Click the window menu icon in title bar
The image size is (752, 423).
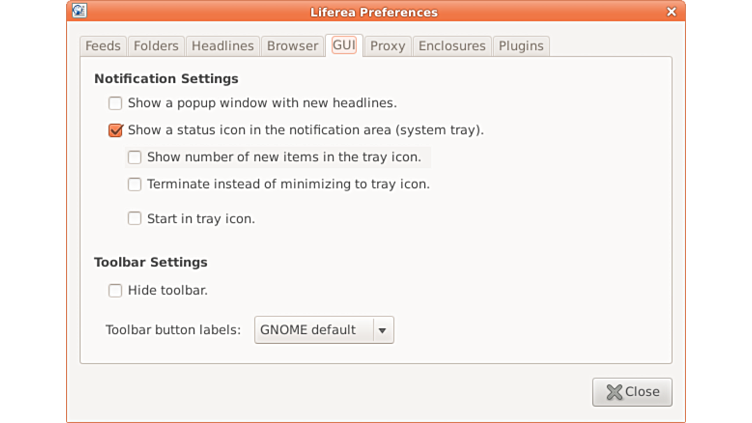coord(79,11)
